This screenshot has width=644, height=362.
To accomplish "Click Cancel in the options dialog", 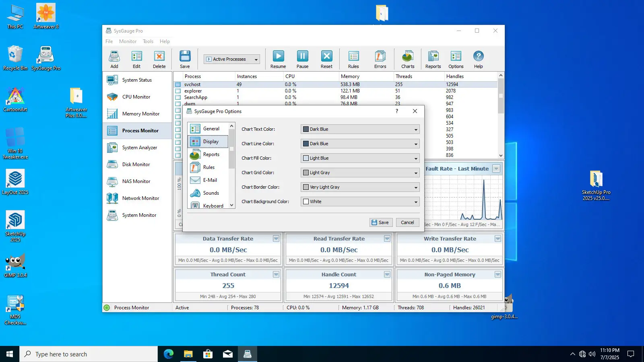I will pos(407,222).
